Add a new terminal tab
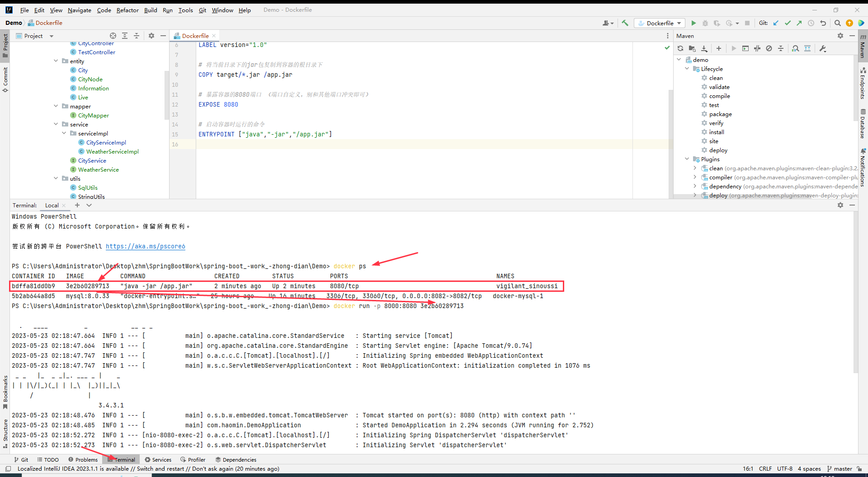The height and width of the screenshot is (477, 868). click(x=77, y=205)
